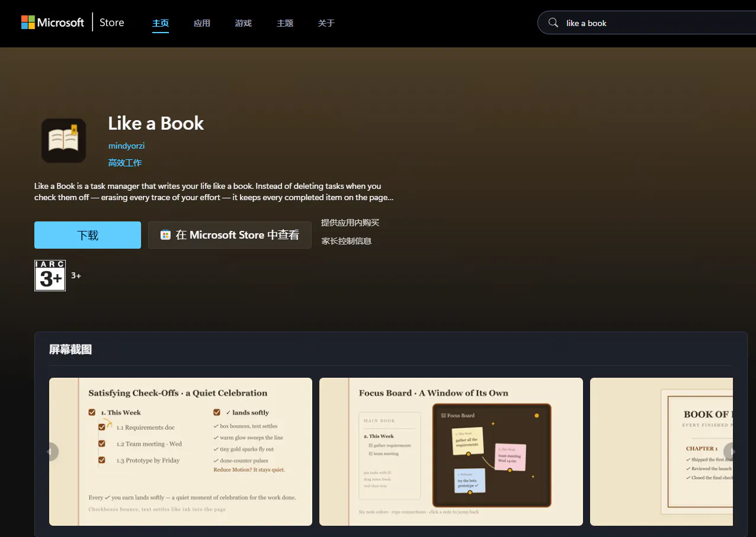
Task: Click the search magnifier icon
Action: click(553, 22)
